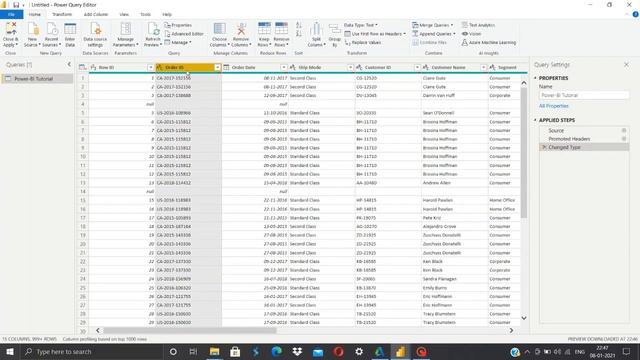
Task: Open the Append Queries dropdown
Action: pyautogui.click(x=433, y=34)
